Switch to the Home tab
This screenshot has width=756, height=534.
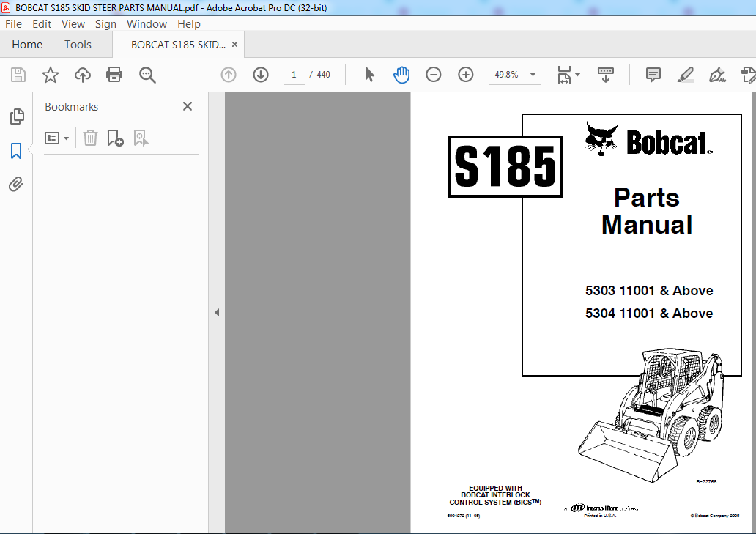pos(27,45)
